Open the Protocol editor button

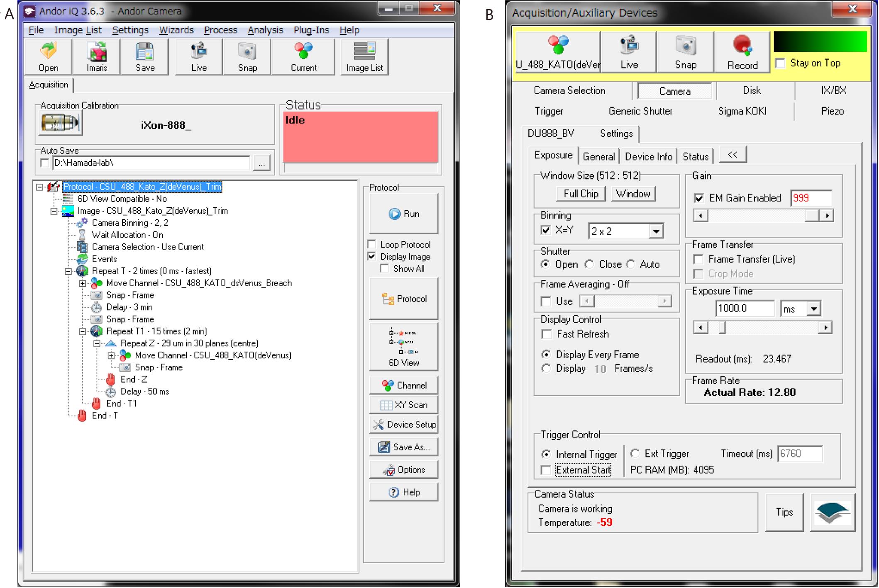click(x=403, y=299)
